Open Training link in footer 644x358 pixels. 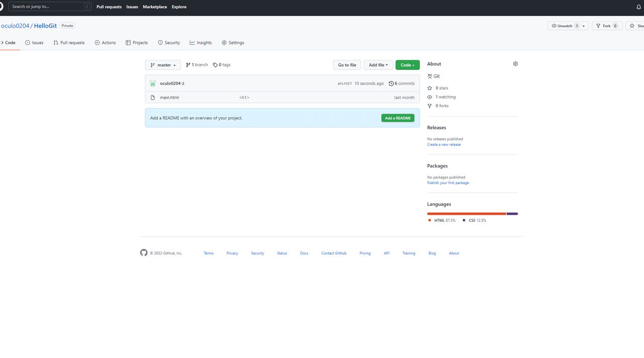(409, 253)
